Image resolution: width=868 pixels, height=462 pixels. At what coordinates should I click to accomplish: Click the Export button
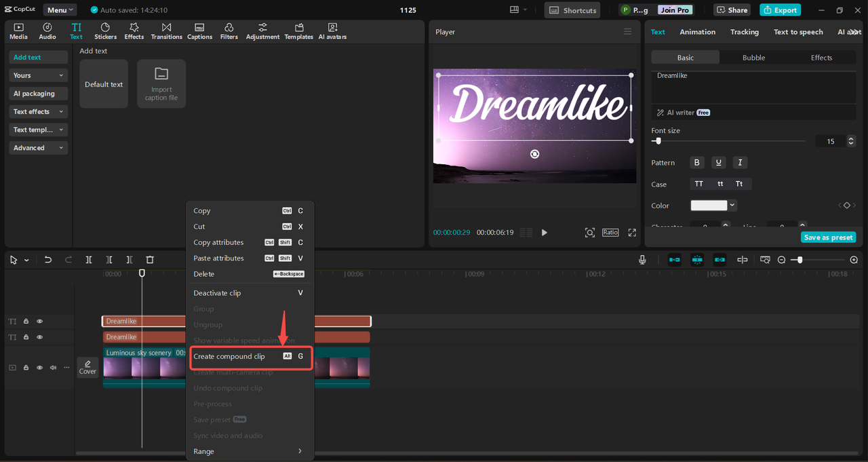[x=780, y=10]
